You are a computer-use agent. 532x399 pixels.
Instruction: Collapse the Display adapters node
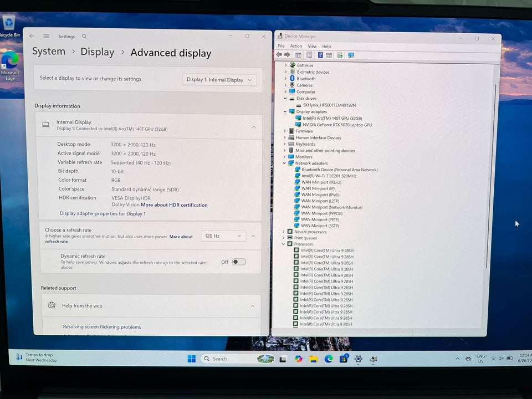[285, 111]
